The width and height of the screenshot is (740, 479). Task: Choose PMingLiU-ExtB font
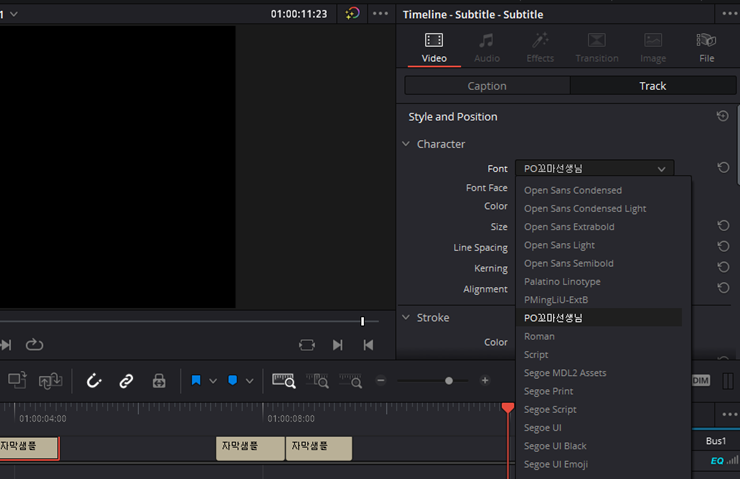(599, 300)
